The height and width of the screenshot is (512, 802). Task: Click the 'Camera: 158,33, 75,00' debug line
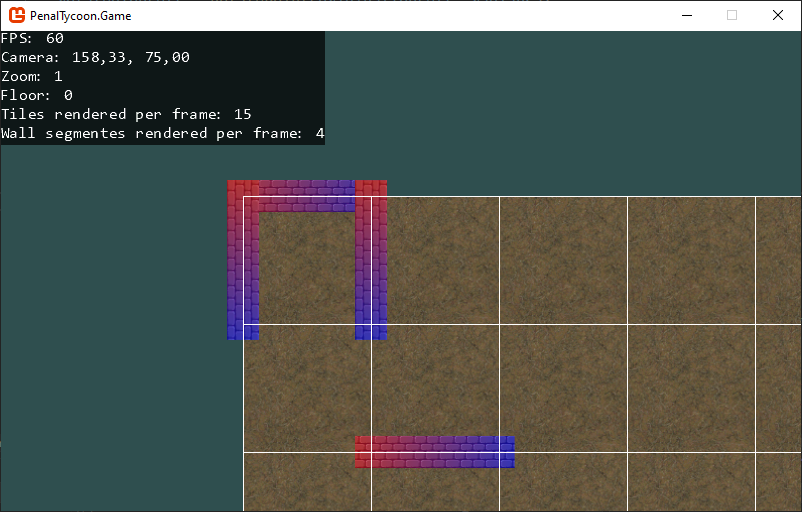95,57
